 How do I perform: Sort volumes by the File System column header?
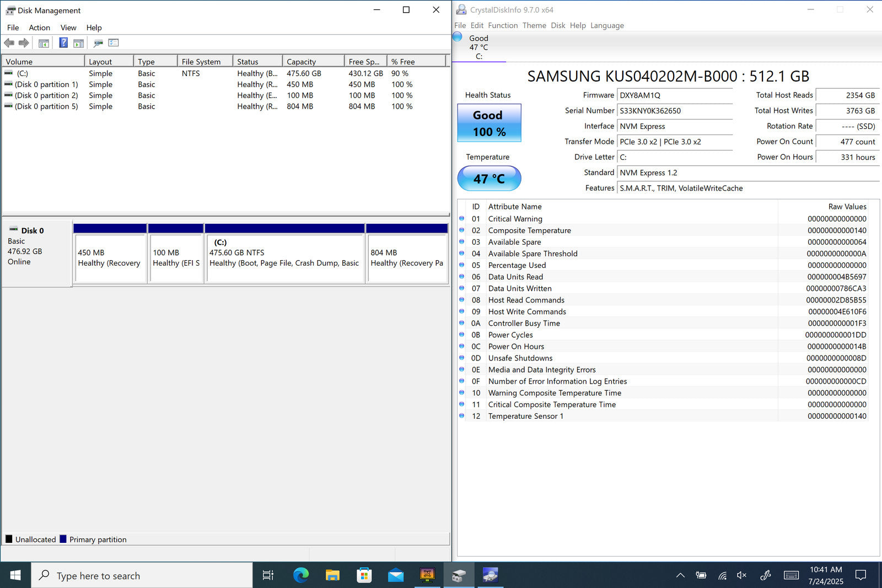click(x=205, y=61)
